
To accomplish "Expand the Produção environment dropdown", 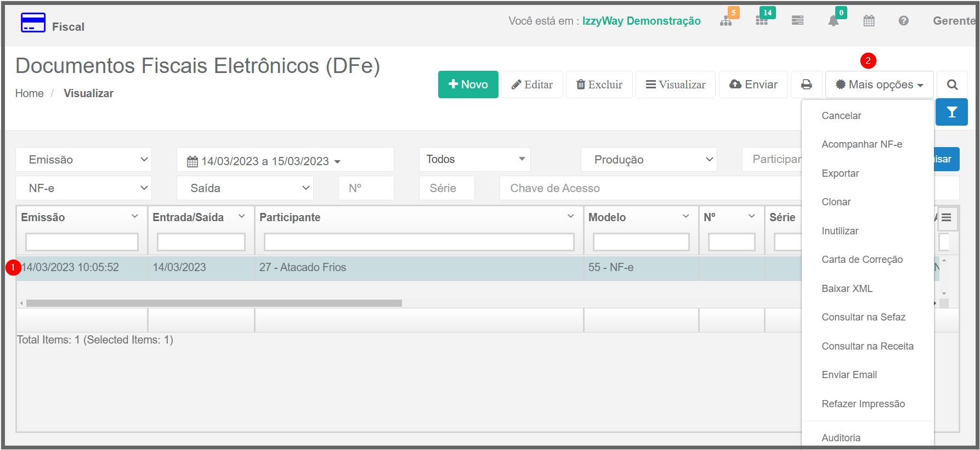I will tap(649, 160).
